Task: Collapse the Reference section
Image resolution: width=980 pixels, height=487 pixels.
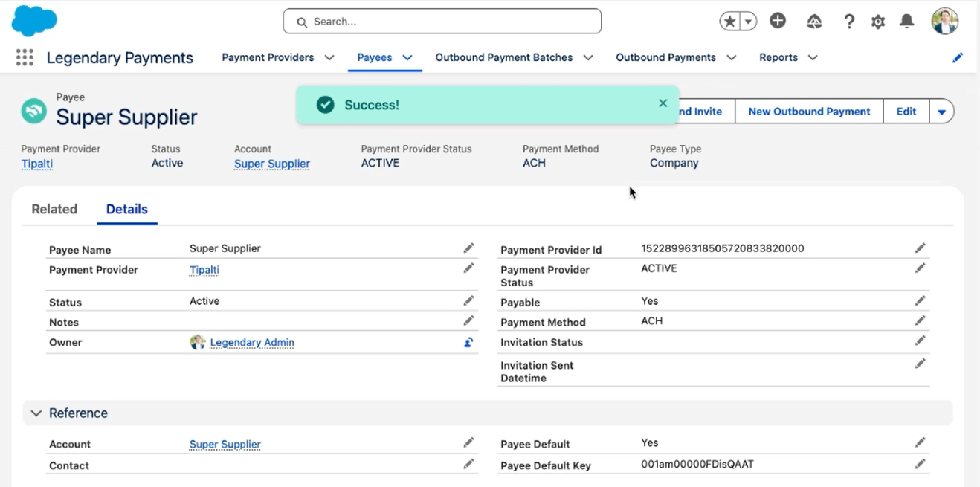Action: 35,413
